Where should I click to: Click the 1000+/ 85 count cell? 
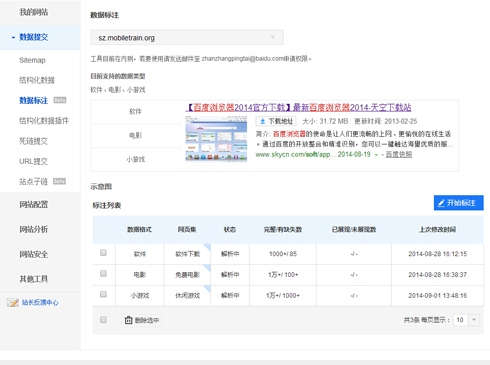(283, 254)
